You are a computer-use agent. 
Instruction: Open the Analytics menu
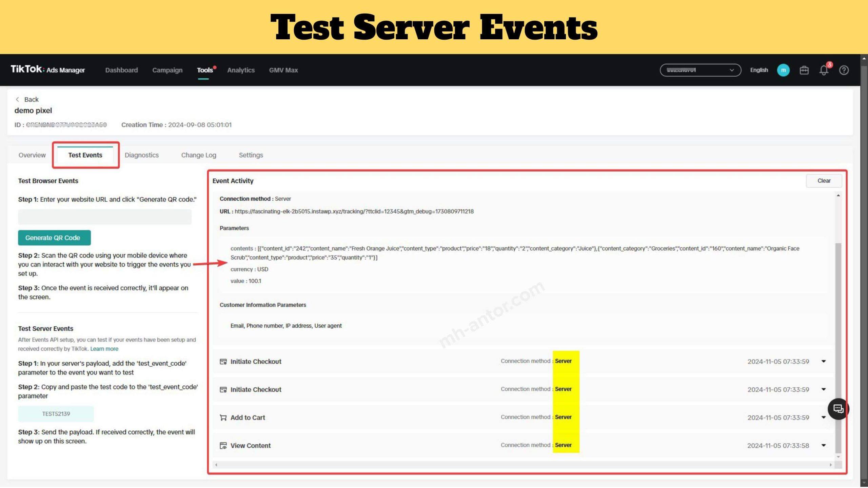(x=241, y=70)
